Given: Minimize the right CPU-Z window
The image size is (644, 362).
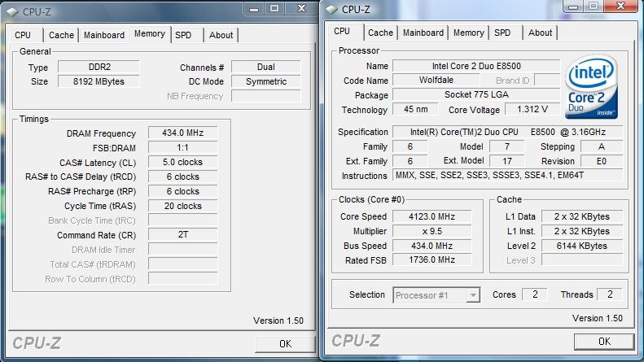Looking at the screenshot, I should [573, 7].
